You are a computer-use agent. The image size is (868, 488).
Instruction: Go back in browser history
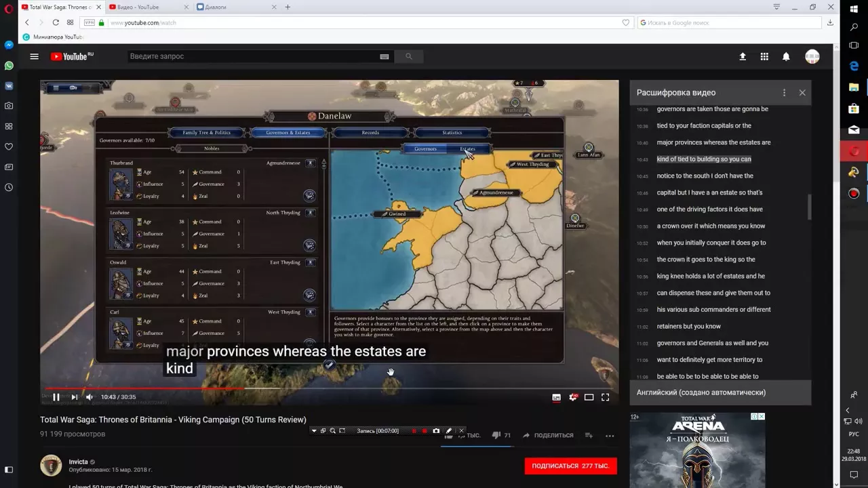coord(27,22)
